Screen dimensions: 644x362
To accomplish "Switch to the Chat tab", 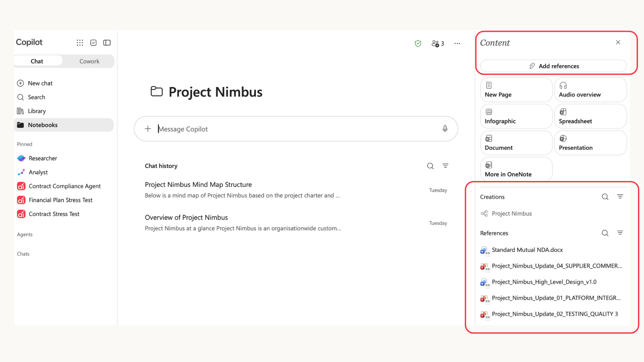I will click(38, 61).
